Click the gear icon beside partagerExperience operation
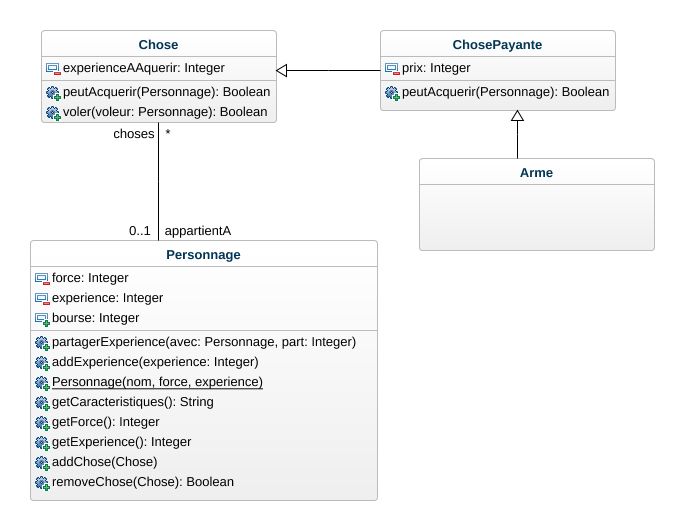 tap(42, 342)
